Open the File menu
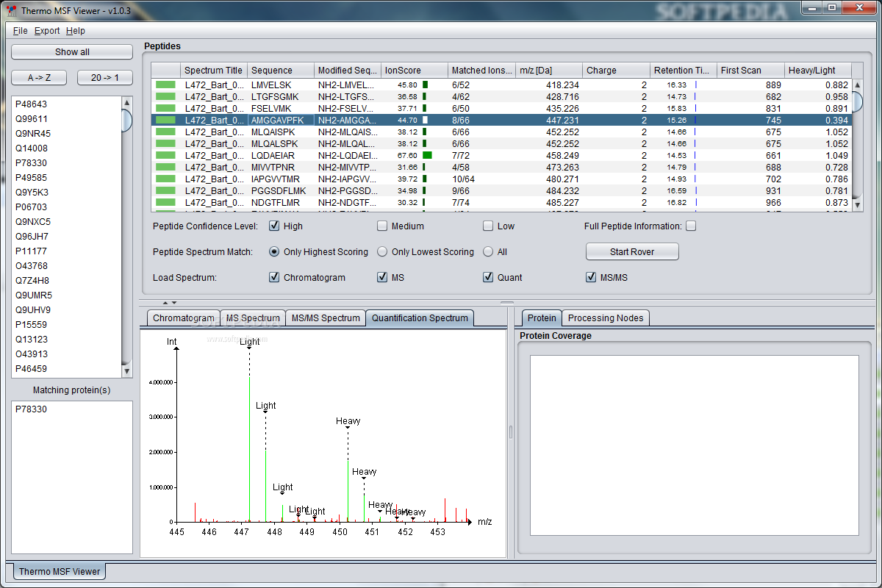This screenshot has height=588, width=882. pyautogui.click(x=20, y=31)
